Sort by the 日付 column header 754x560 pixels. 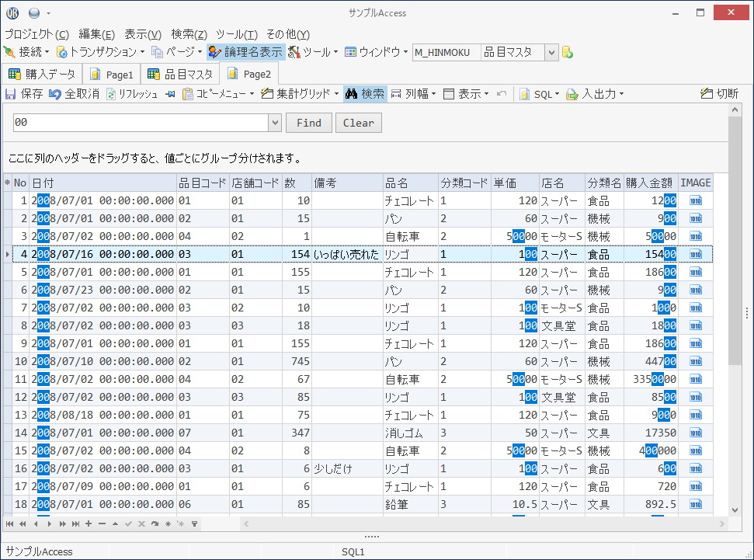(103, 183)
